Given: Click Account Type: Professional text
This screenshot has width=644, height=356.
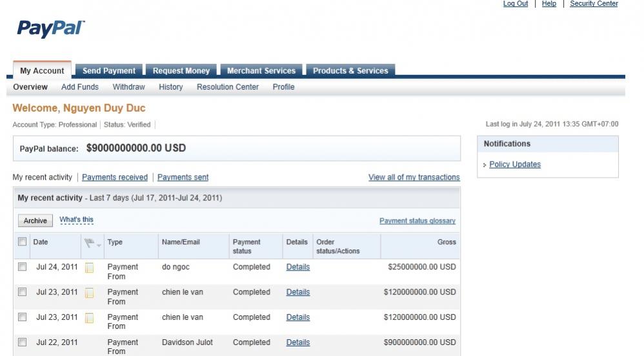Looking at the screenshot, I should [x=55, y=125].
